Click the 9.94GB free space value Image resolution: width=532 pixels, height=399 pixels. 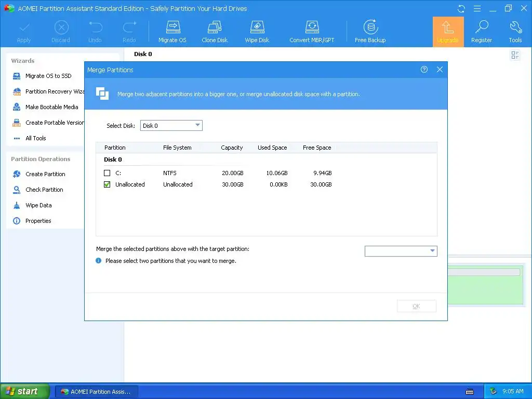tap(322, 173)
